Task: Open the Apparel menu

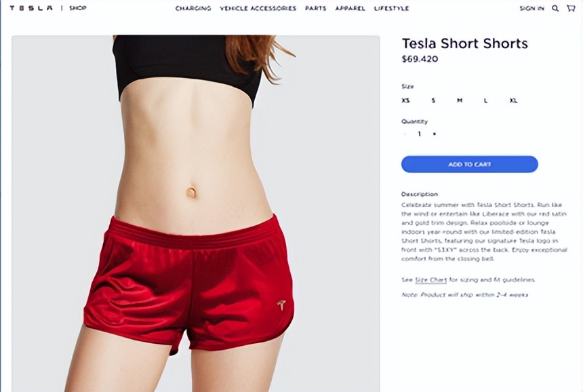Action: point(350,8)
